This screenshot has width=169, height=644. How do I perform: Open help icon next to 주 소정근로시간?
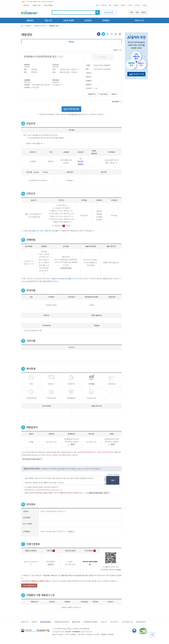click(64, 226)
